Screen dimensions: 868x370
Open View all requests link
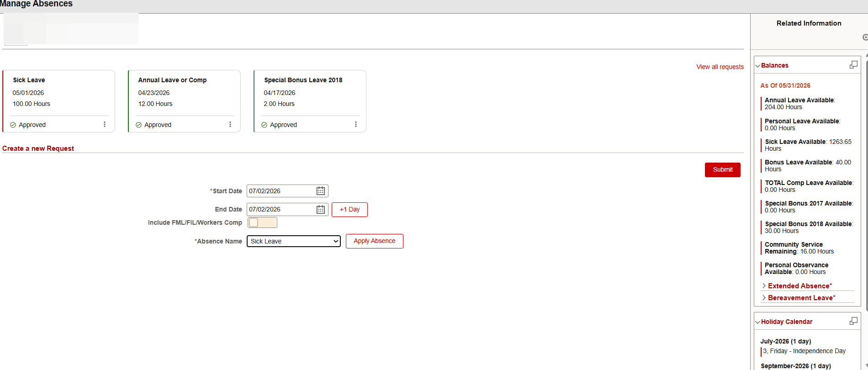click(x=720, y=67)
